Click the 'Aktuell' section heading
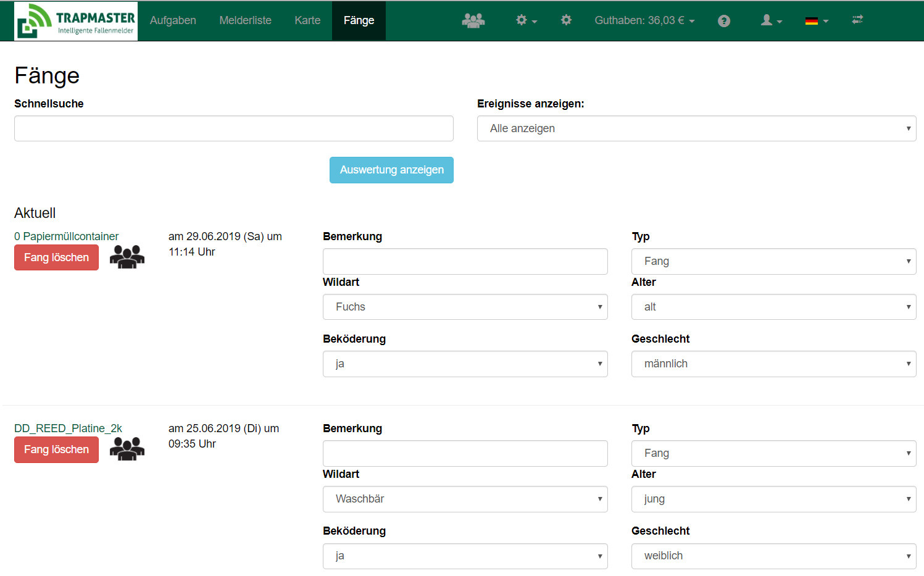The height and width of the screenshot is (576, 924). pyautogui.click(x=35, y=213)
